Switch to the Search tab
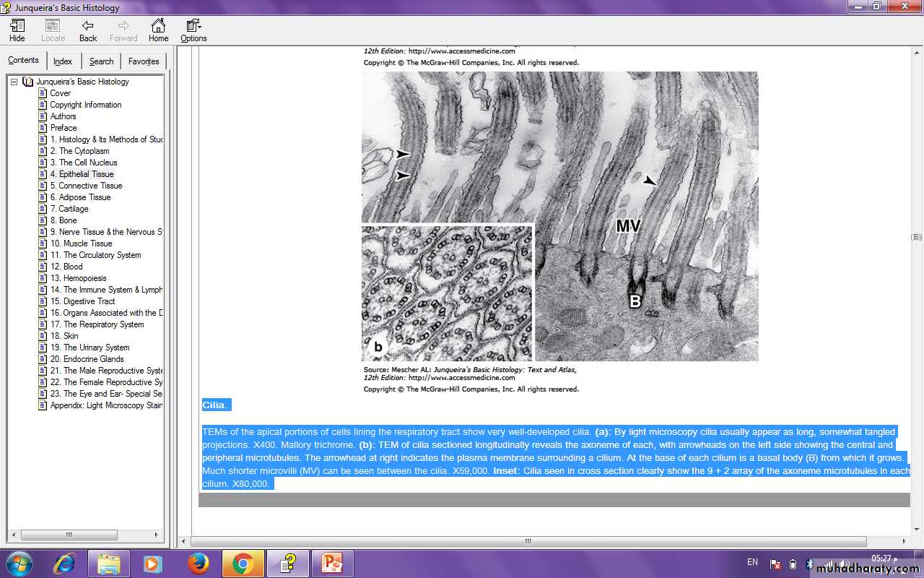The height and width of the screenshot is (578, 924). (101, 61)
